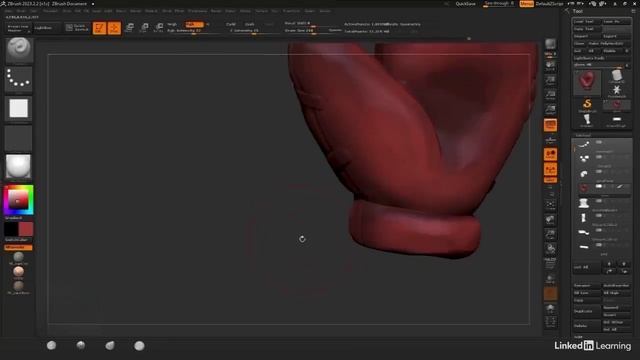Click the Move view icon on right shelf

(550, 220)
